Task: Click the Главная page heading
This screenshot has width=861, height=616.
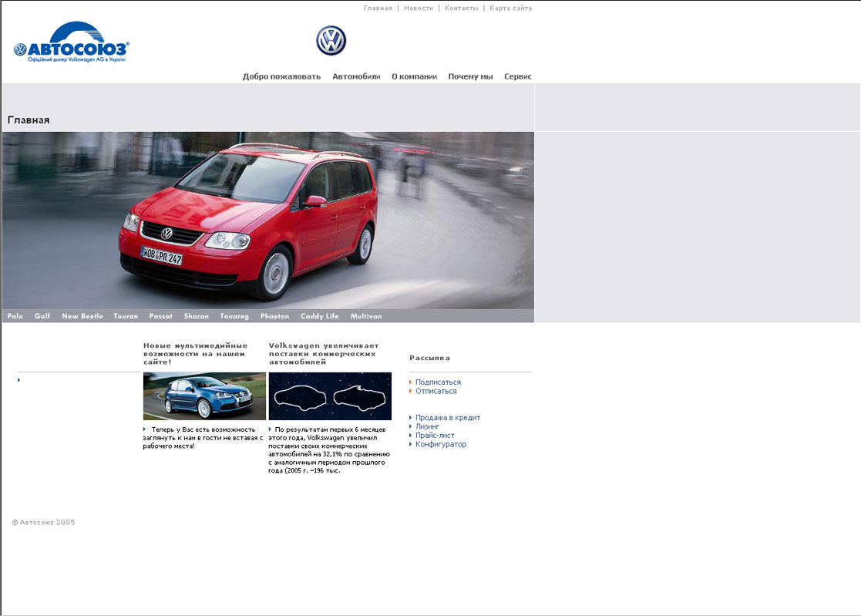Action: point(29,120)
